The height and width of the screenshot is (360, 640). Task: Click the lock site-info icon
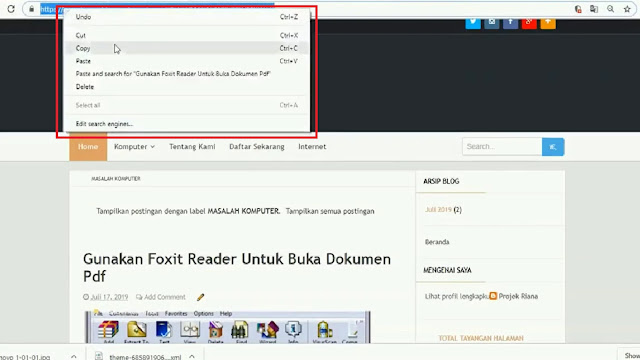[x=31, y=9]
